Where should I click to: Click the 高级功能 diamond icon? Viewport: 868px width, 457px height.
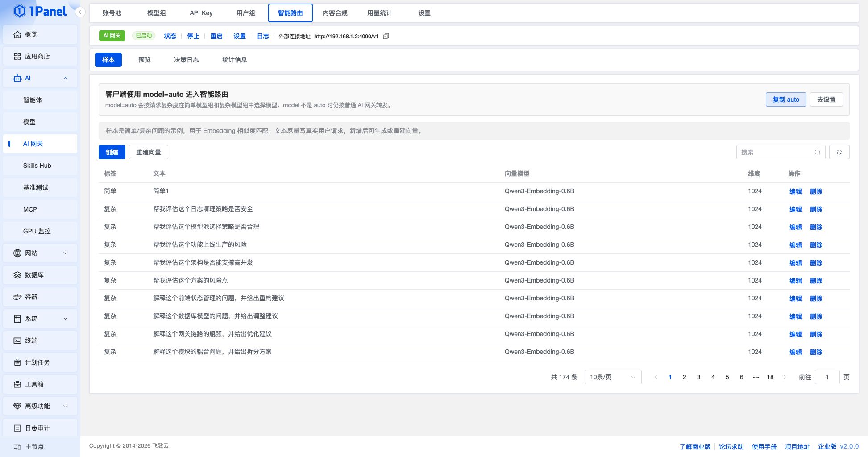click(17, 406)
